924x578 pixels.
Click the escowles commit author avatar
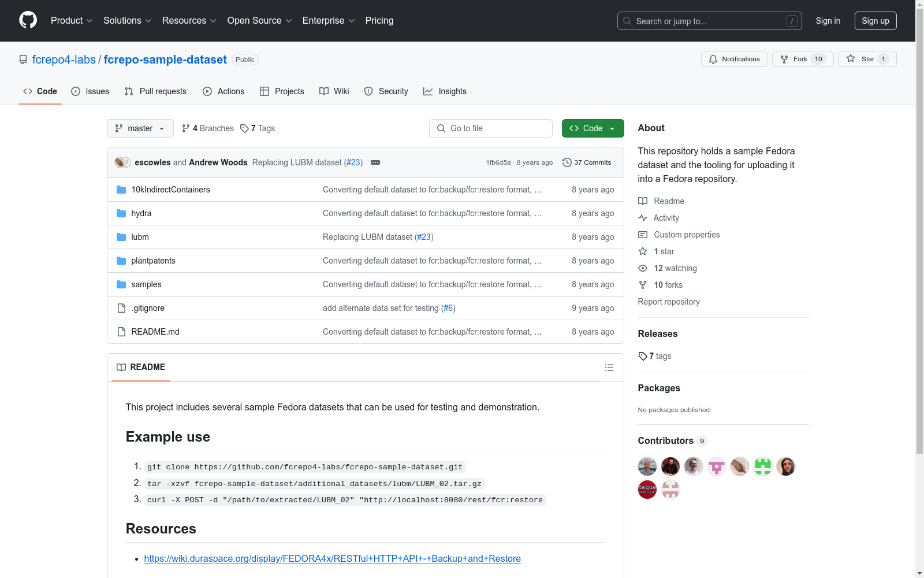click(120, 162)
